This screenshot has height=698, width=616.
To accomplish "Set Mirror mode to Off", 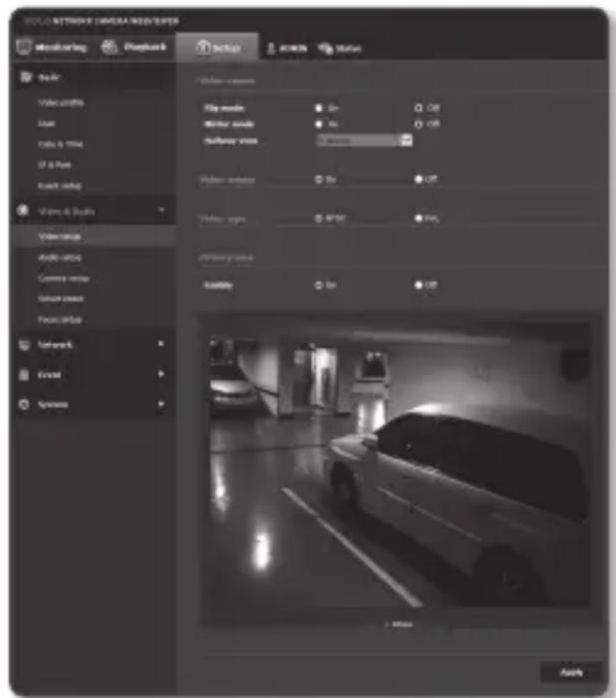I will point(419,124).
